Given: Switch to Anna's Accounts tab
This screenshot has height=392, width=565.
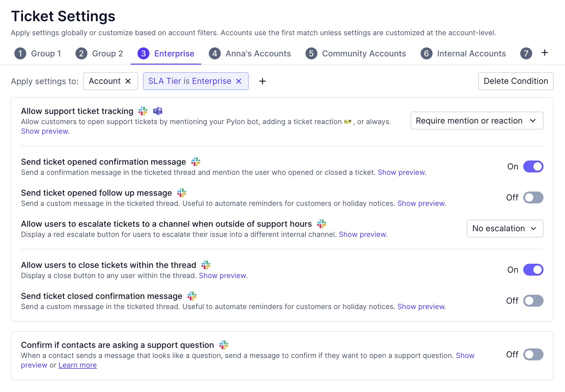Looking at the screenshot, I should pyautogui.click(x=250, y=54).
